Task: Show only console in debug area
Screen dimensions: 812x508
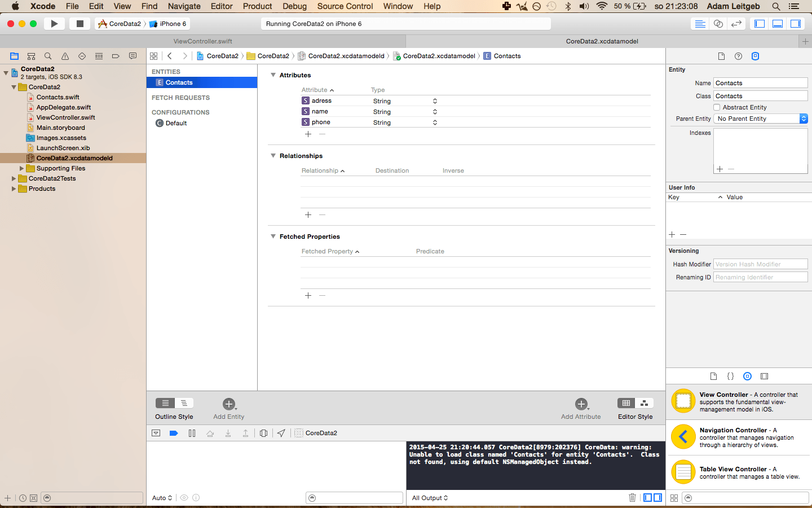Action: pyautogui.click(x=657, y=497)
